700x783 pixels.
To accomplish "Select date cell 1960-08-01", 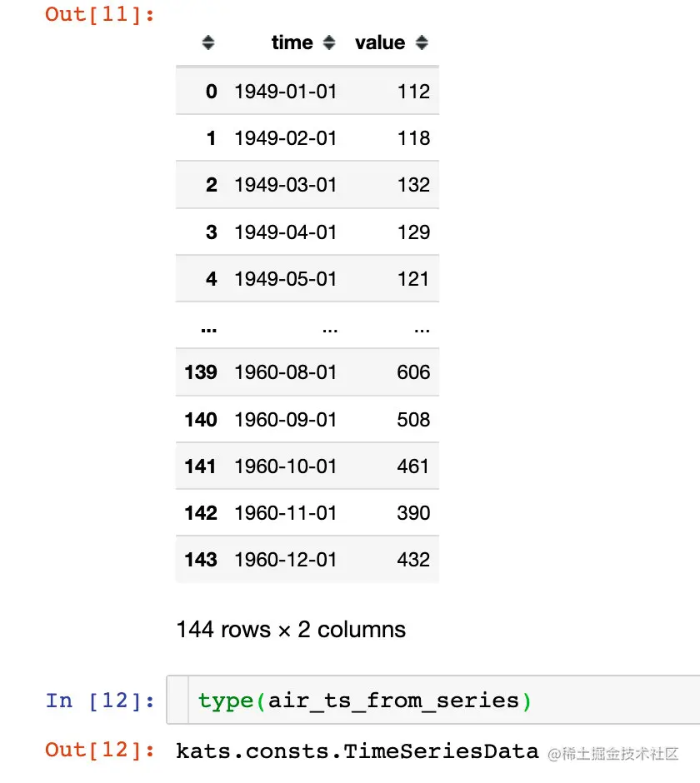I will (x=286, y=372).
